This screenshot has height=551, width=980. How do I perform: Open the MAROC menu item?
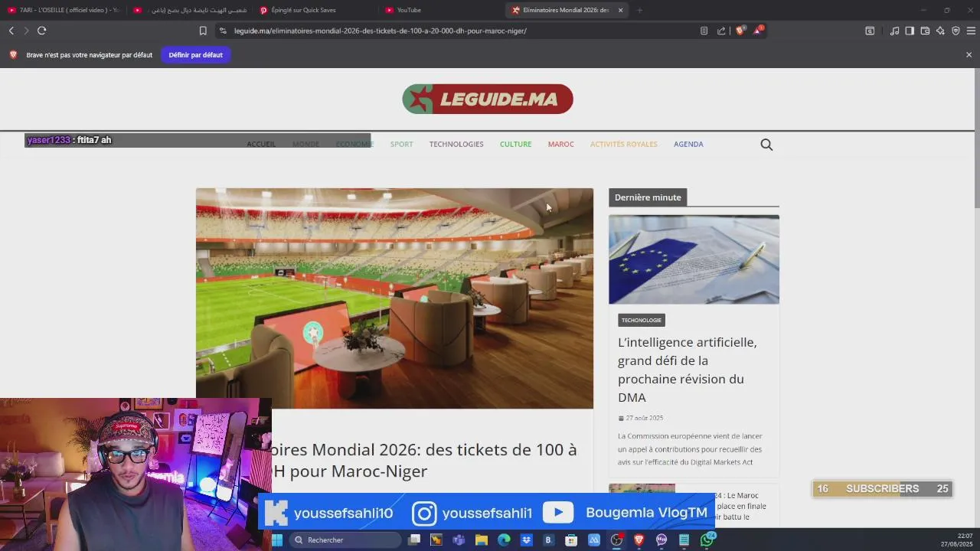(560, 144)
